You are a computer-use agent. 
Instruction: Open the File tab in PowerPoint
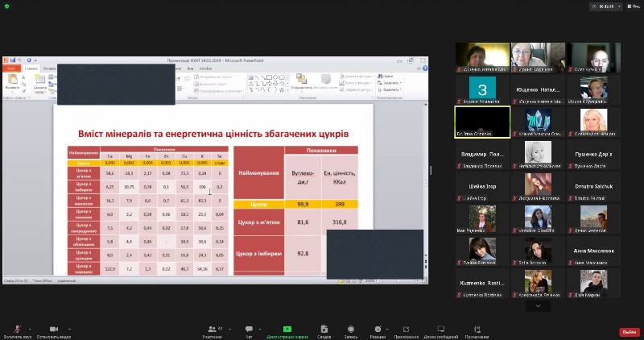(x=11, y=68)
